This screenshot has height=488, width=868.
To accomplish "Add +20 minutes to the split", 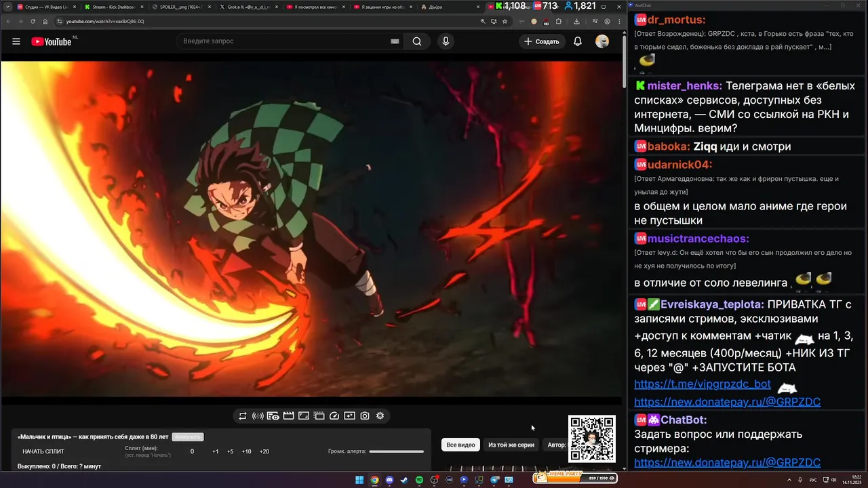I will 264,451.
